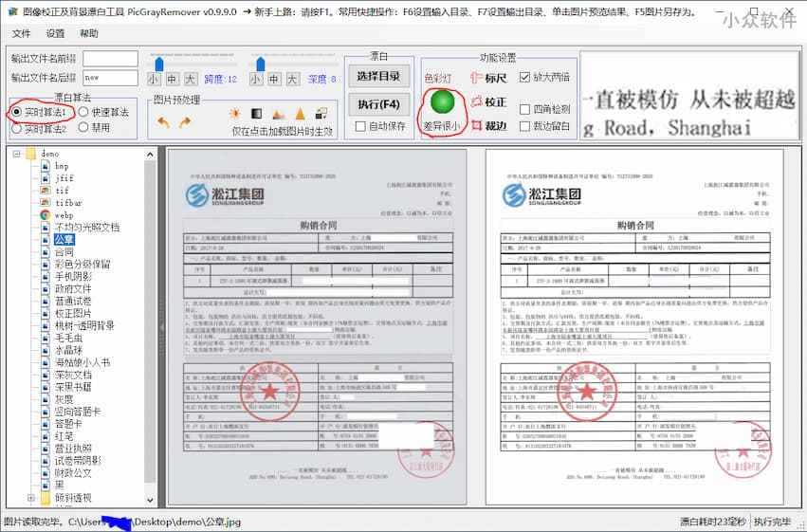This screenshot has width=807, height=532.
Task: Collapse the demo folder tree node
Action: click(x=16, y=153)
